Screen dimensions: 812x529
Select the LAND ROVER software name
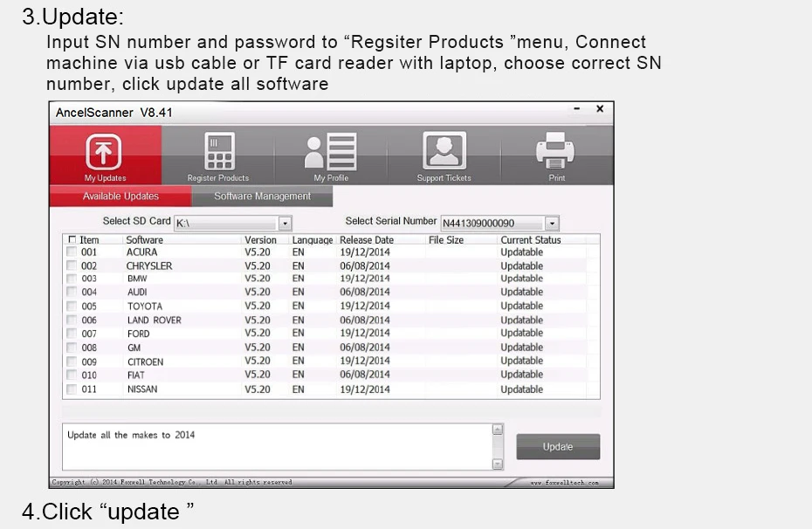click(x=155, y=319)
